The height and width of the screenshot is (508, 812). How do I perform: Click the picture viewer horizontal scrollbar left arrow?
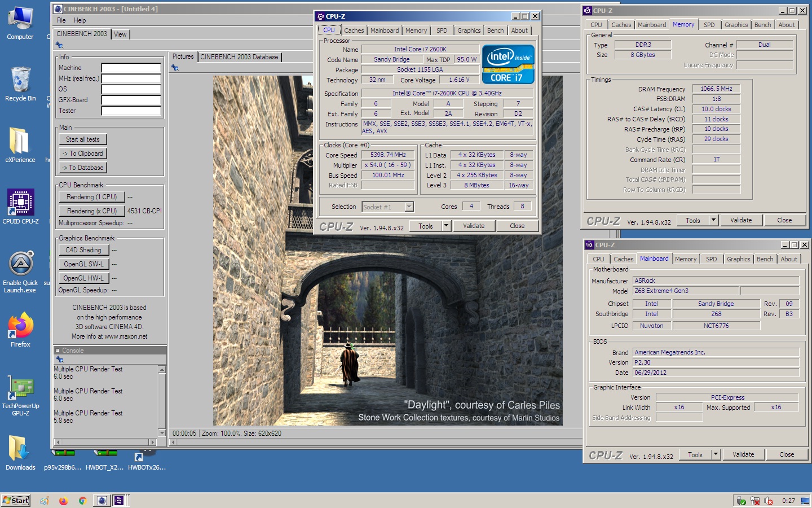coord(174,442)
